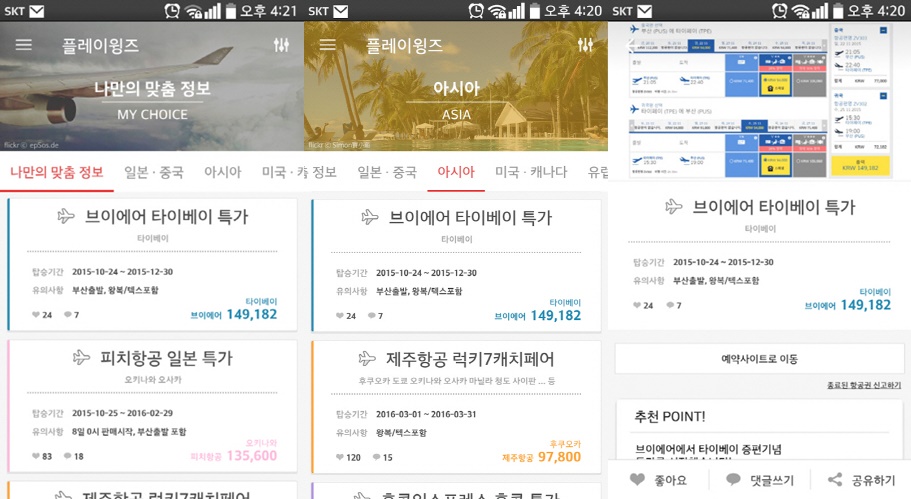Tap filter sliders icon on the ASIA screen
The height and width of the screenshot is (499, 911).
pyautogui.click(x=585, y=45)
